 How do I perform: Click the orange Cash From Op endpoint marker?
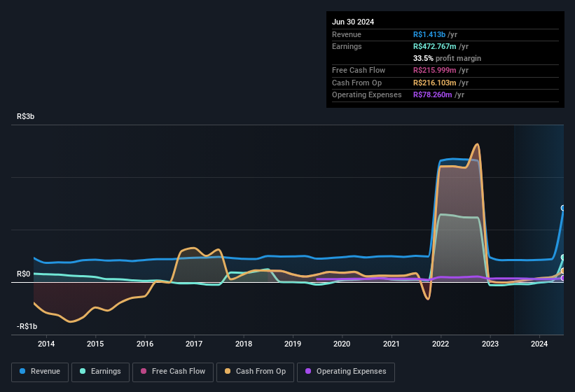tap(563, 271)
